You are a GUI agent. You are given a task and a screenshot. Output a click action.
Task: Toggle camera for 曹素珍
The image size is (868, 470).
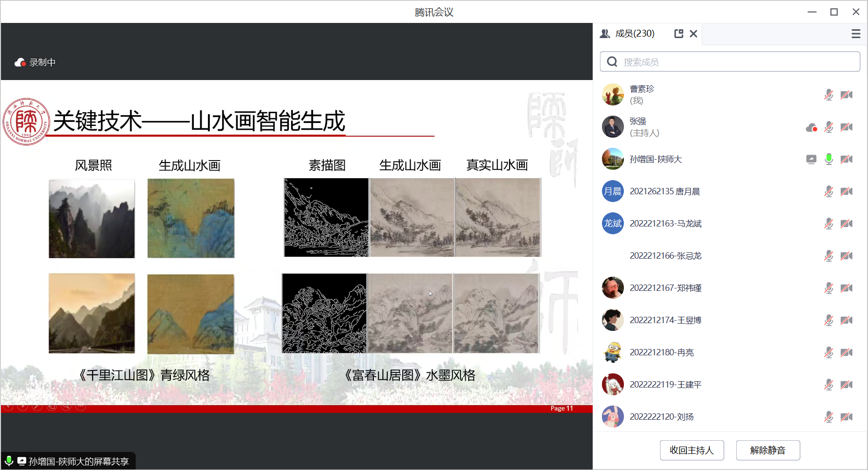click(x=847, y=95)
